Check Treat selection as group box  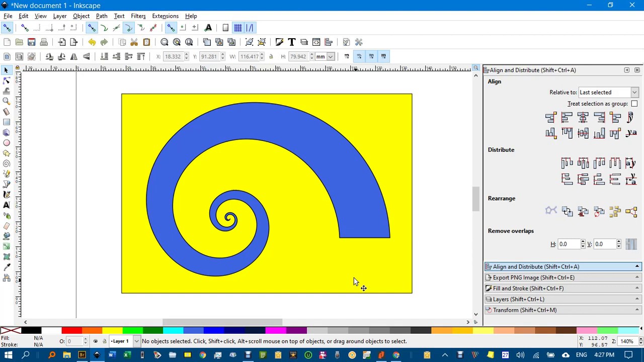pyautogui.click(x=634, y=104)
